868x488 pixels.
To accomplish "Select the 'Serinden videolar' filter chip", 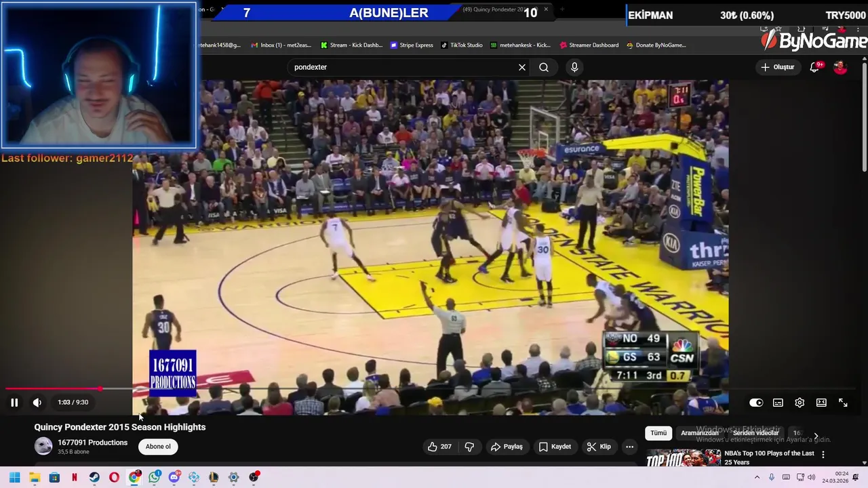I will pyautogui.click(x=755, y=433).
